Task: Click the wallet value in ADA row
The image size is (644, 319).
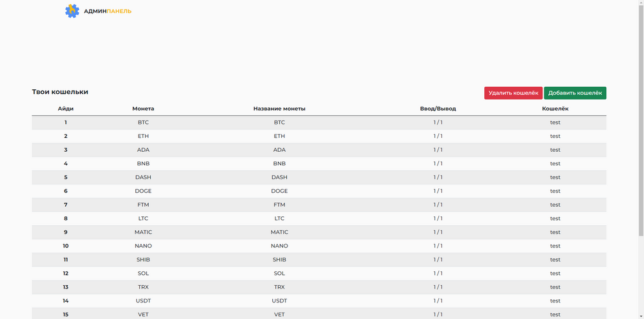Action: (555, 150)
